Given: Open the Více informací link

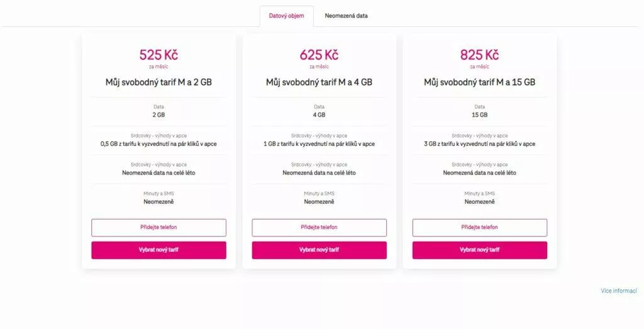Looking at the screenshot, I should pos(619,291).
